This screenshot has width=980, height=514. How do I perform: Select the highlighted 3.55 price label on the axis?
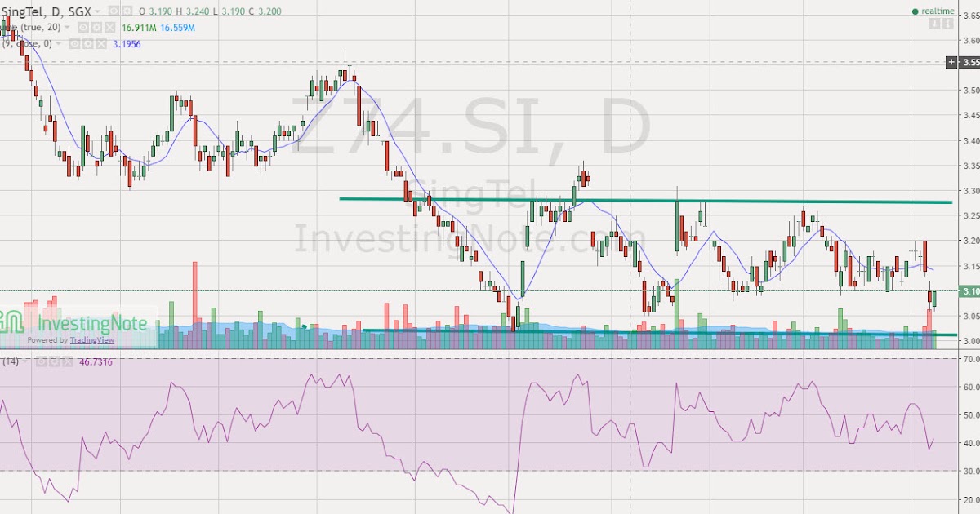click(x=966, y=62)
